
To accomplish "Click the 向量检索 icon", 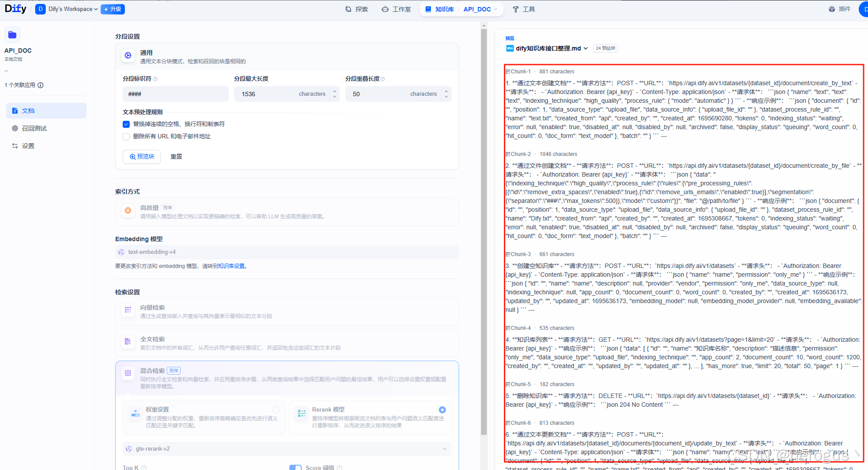I will click(x=128, y=310).
